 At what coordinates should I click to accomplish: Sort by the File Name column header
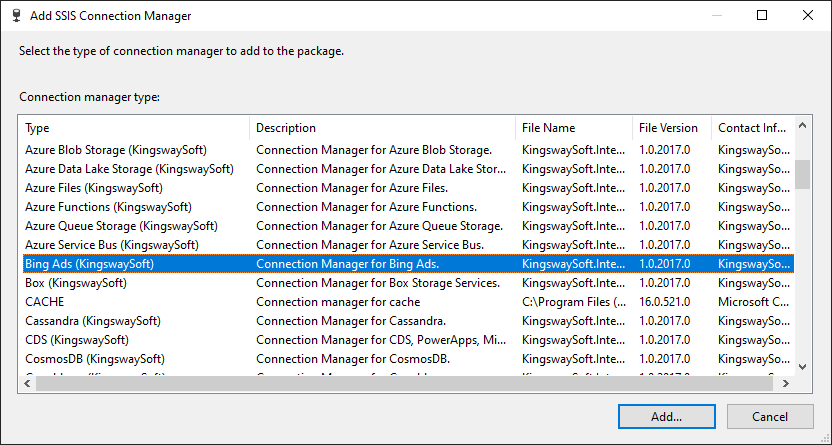pyautogui.click(x=574, y=128)
